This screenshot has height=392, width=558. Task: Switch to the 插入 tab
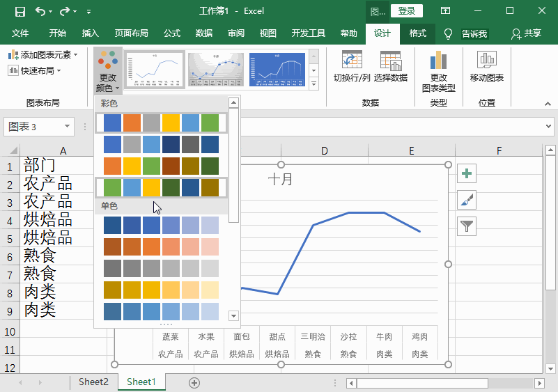[x=91, y=33]
